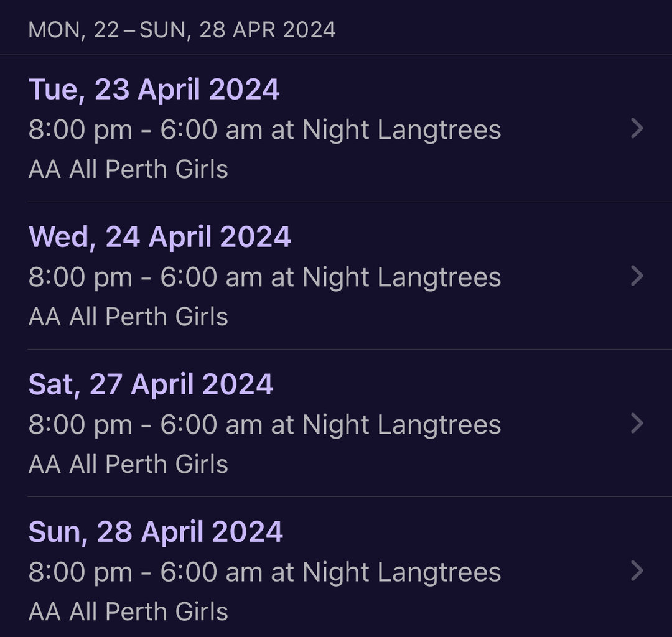Tap the Tuesday 8:00 pm - 6:00 am shift time
This screenshot has width=672, height=637.
145,129
